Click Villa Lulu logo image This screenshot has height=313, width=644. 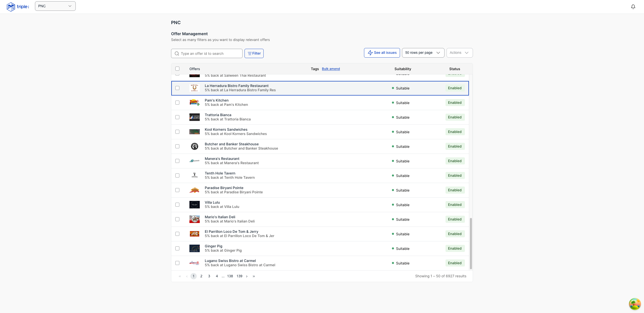(x=194, y=205)
